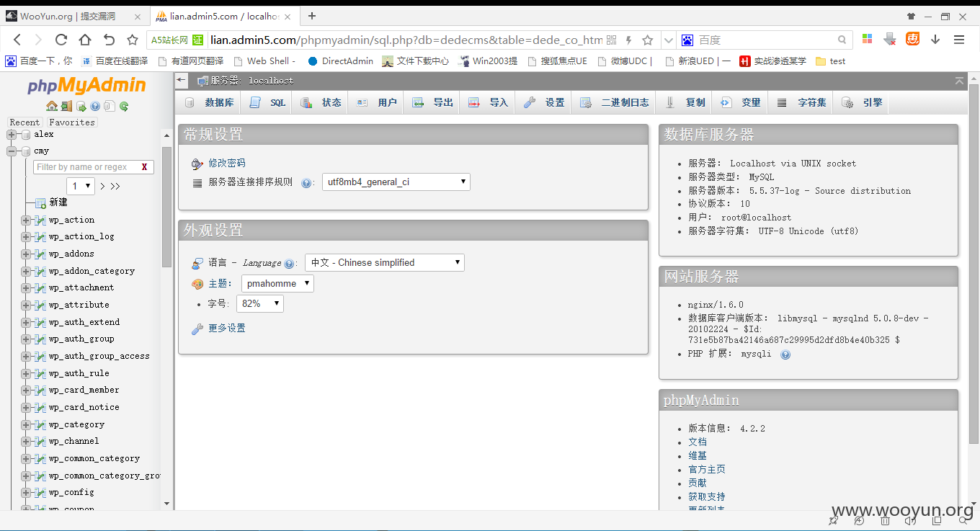Screen dimensions: 980x531
Task: Click the navigation panel vertical scrollbar
Action: pyautogui.click(x=167, y=206)
